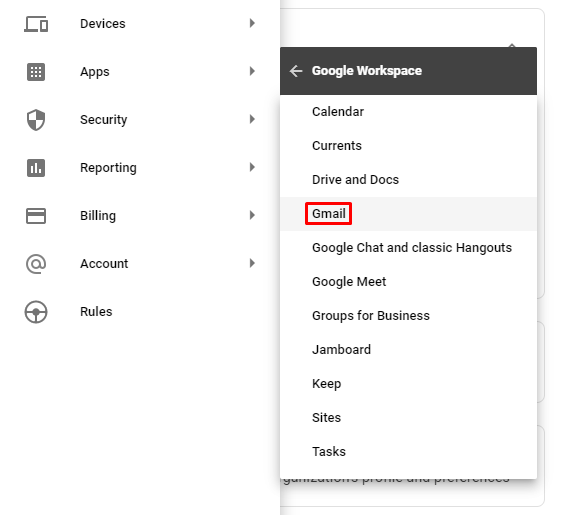Open the Apps menu item

pos(140,72)
